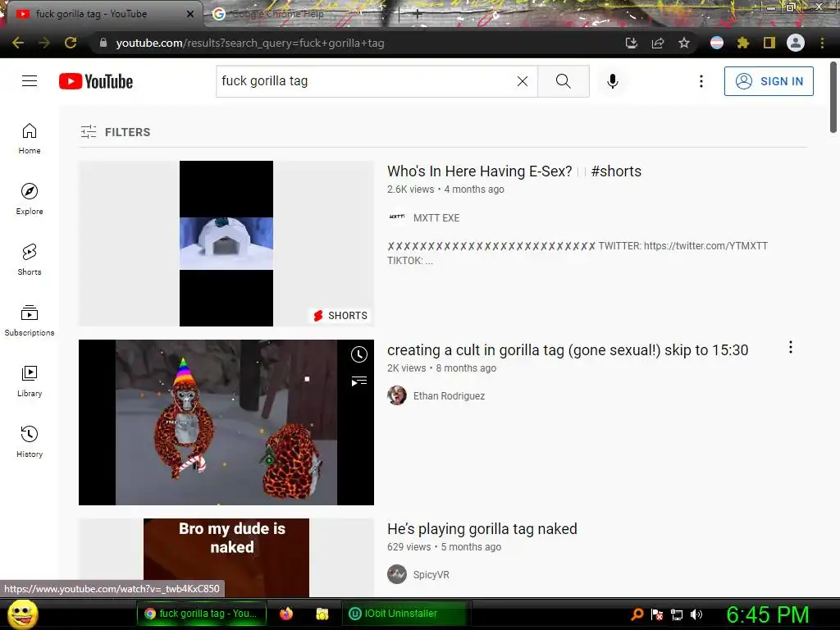The image size is (840, 630).
Task: Add cult video to queue
Action: pos(359,381)
